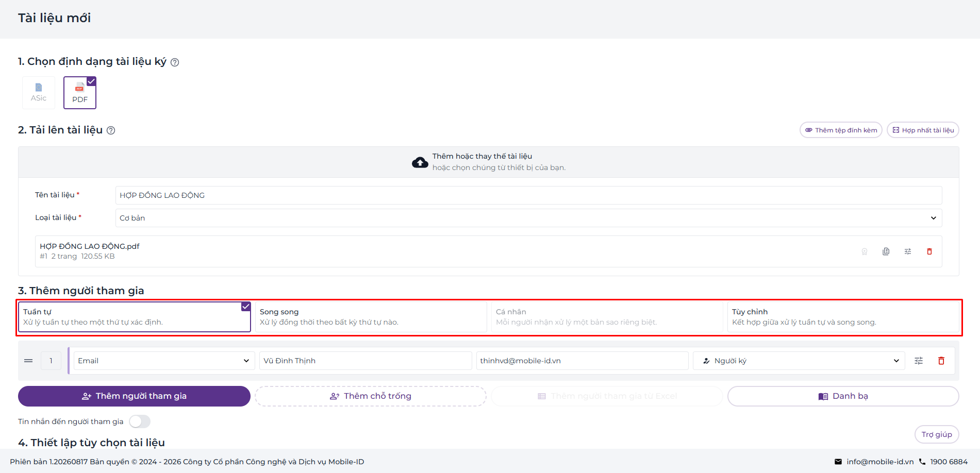
Task: Click the 1900 6884 phone number
Action: coord(949,462)
